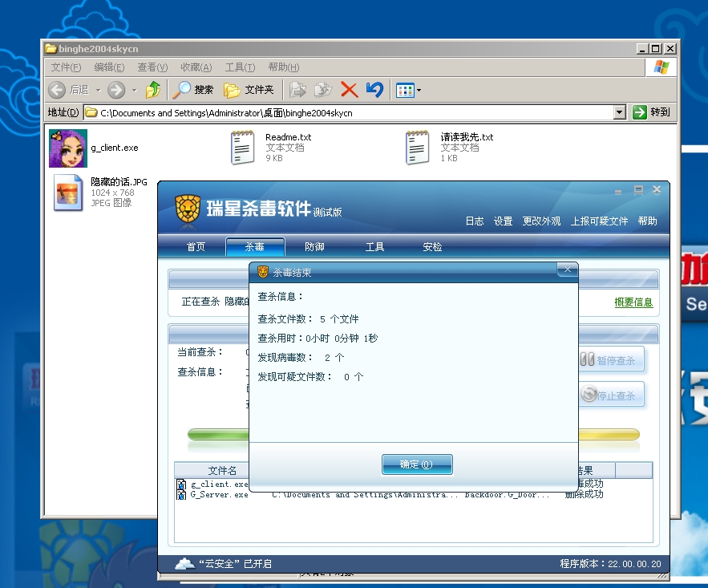Click the 转到 Go button

651,112
